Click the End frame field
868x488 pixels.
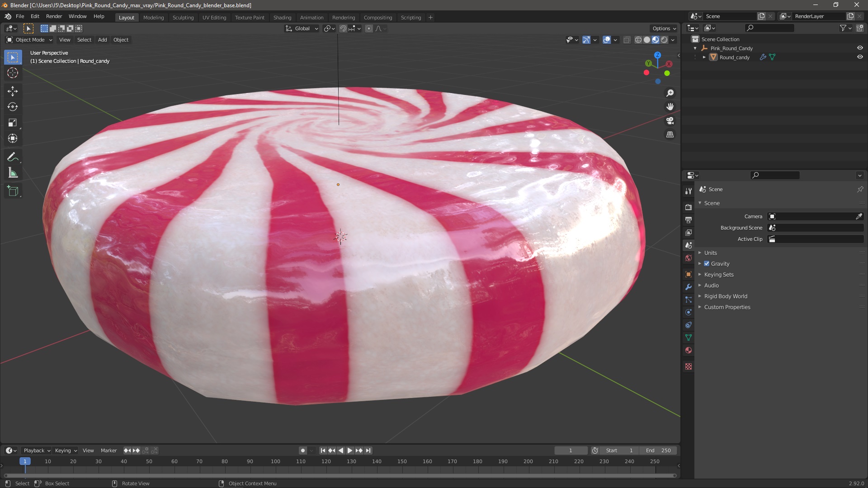click(x=658, y=450)
